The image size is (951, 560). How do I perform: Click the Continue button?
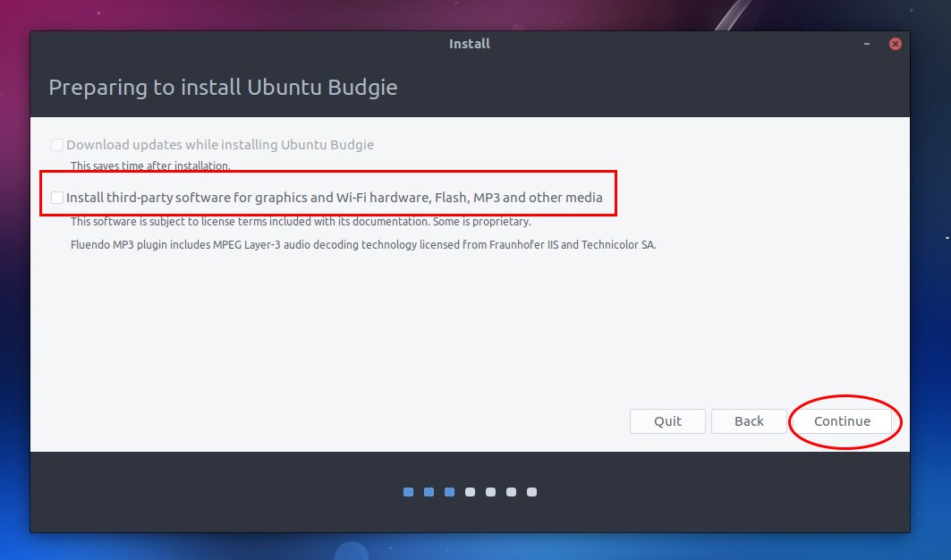point(842,421)
